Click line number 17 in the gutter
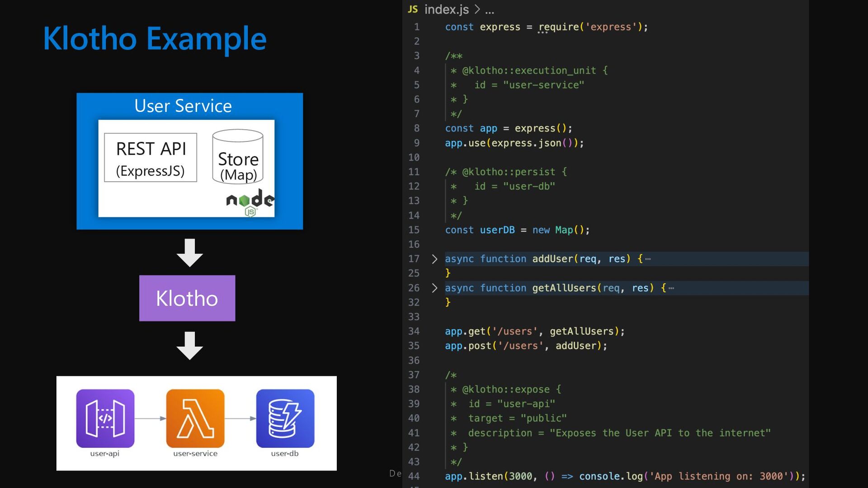This screenshot has width=868, height=488. click(x=414, y=259)
